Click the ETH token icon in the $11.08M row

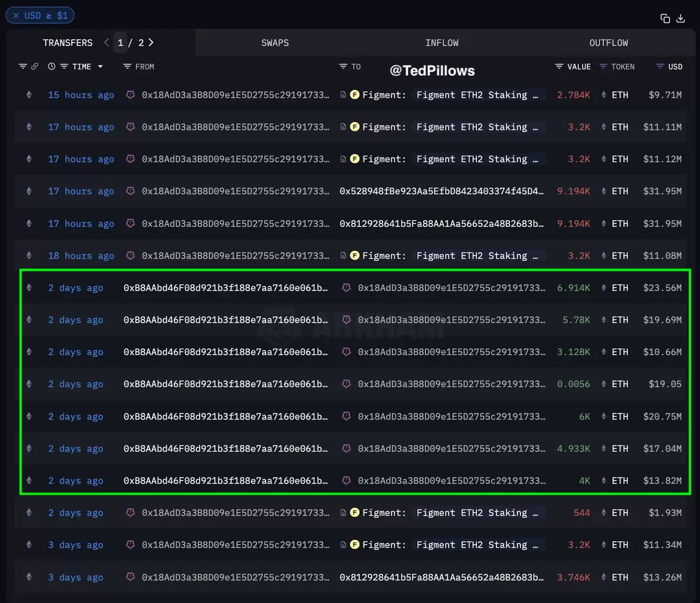(604, 256)
